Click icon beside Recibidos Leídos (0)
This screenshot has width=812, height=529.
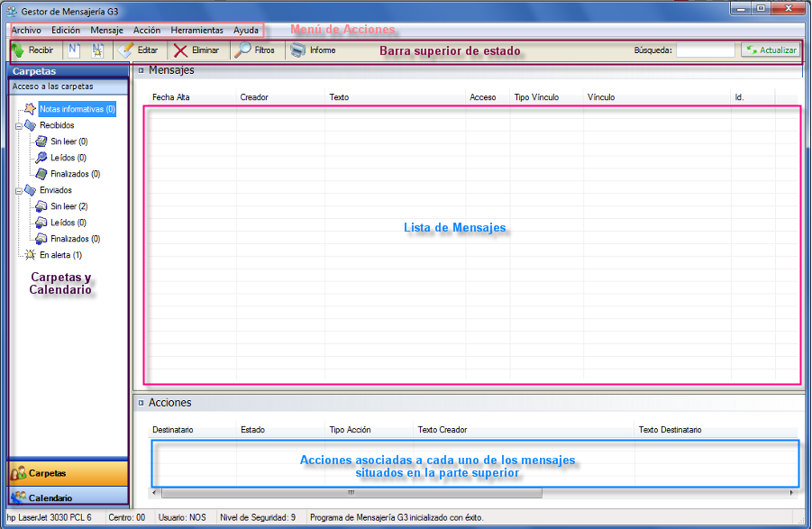[41, 158]
